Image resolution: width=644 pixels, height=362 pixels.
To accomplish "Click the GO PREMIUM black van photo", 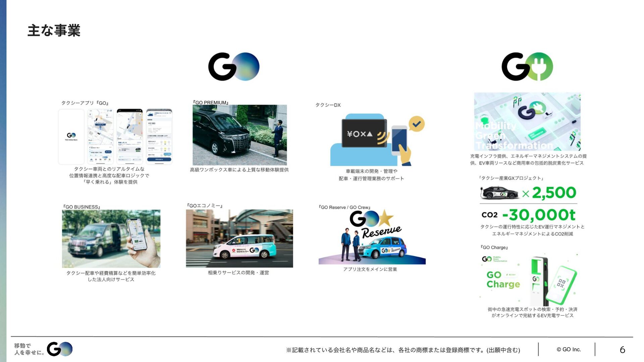I will (x=239, y=135).
